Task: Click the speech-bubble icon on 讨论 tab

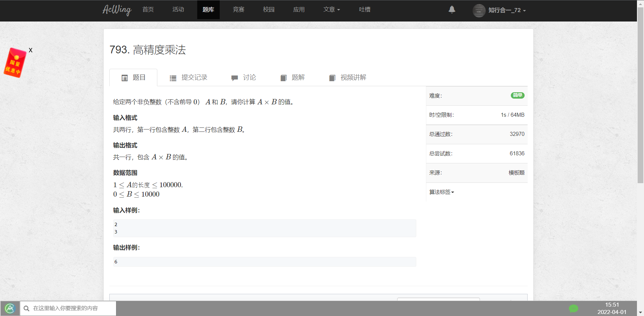Action: [234, 78]
